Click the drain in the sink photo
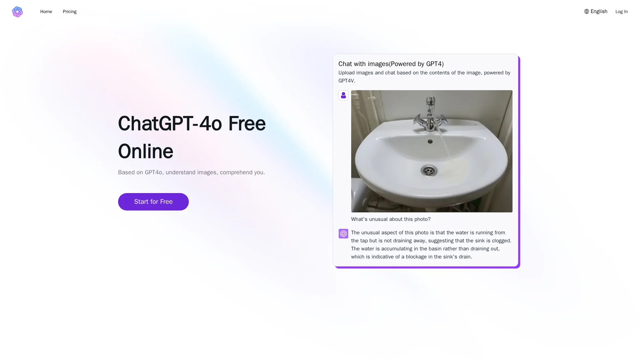Screen dimensions: 644x362 coord(429,171)
